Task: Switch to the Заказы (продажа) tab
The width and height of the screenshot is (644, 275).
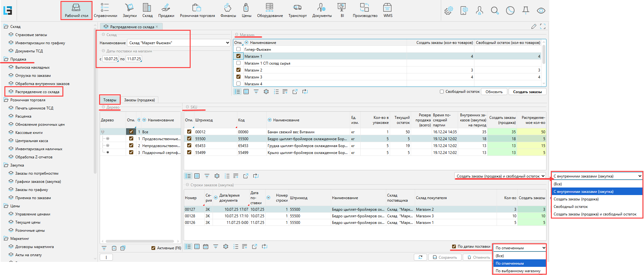Action: (139, 100)
